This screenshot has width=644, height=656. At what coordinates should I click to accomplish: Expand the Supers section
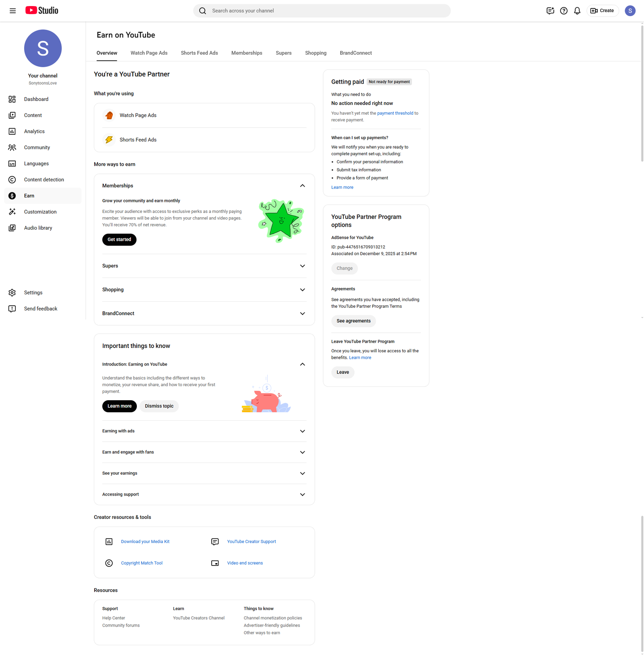click(x=302, y=266)
